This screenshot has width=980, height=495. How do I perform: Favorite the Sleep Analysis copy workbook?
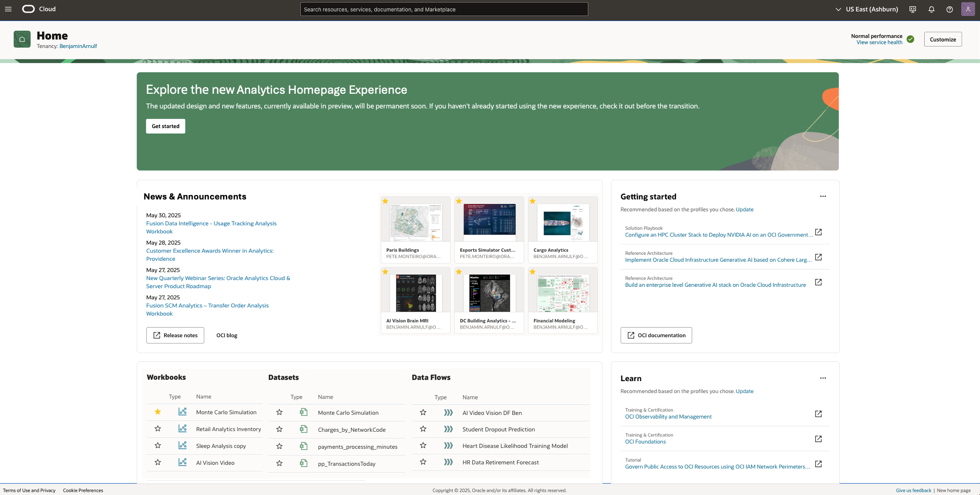(x=158, y=446)
